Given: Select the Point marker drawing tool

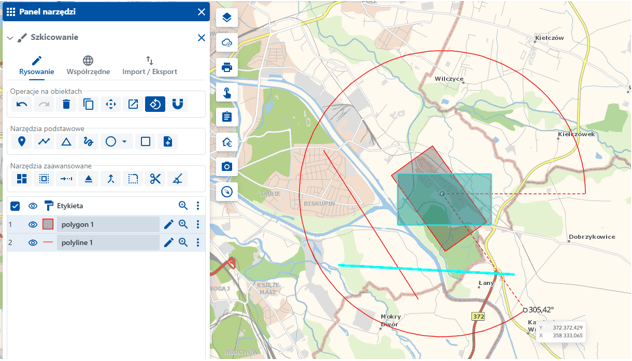Looking at the screenshot, I should point(22,141).
